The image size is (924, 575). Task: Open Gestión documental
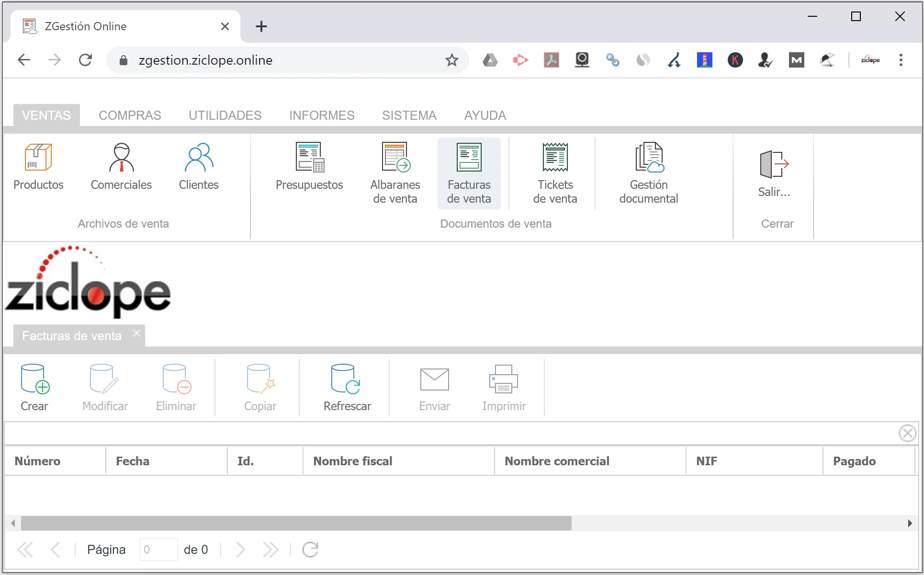tap(649, 173)
